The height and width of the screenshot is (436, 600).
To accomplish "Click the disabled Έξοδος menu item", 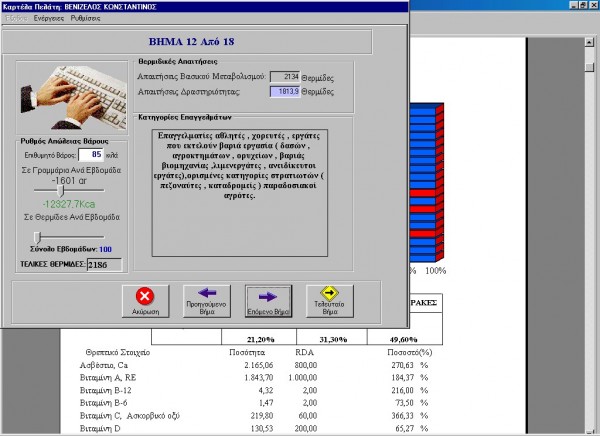I will (x=17, y=19).
